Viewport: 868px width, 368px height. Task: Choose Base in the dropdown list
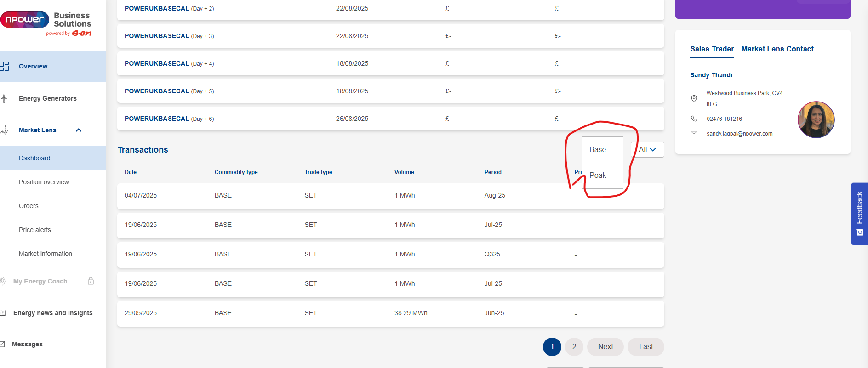598,150
